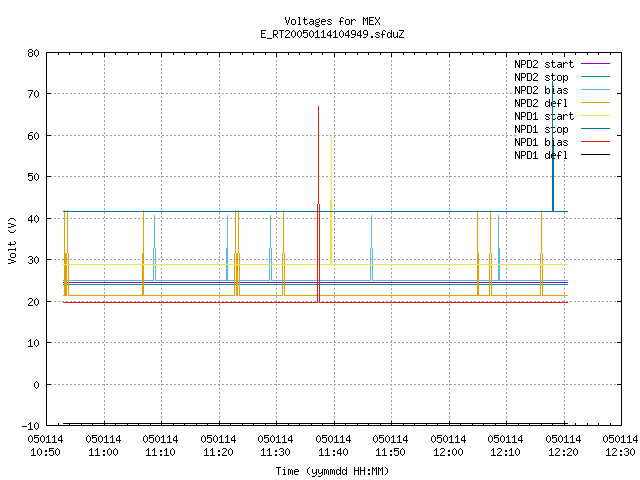Image resolution: width=640 pixels, height=480 pixels.
Task: Click the "Voltages for MEX" chart title
Action: coord(332,21)
